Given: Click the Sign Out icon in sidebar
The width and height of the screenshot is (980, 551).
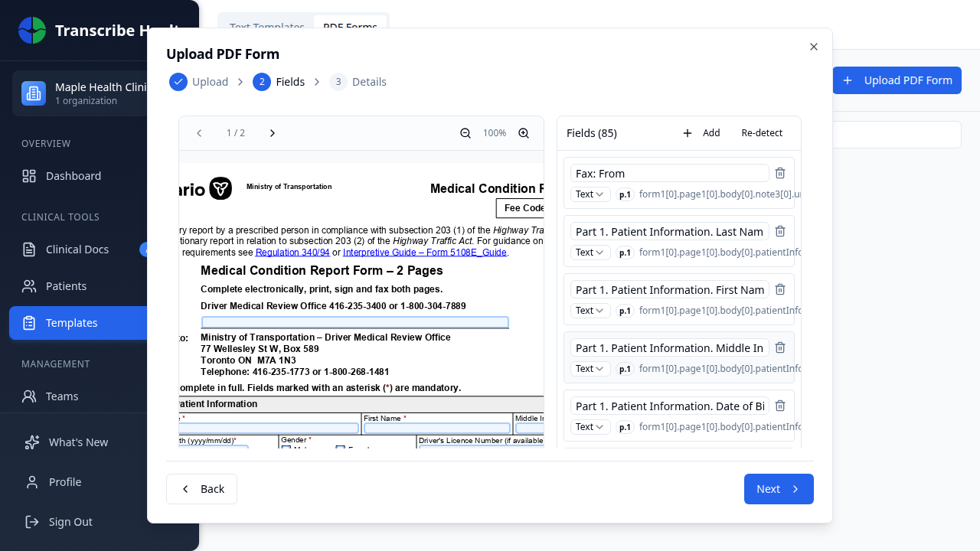Looking at the screenshot, I should pos(31,521).
